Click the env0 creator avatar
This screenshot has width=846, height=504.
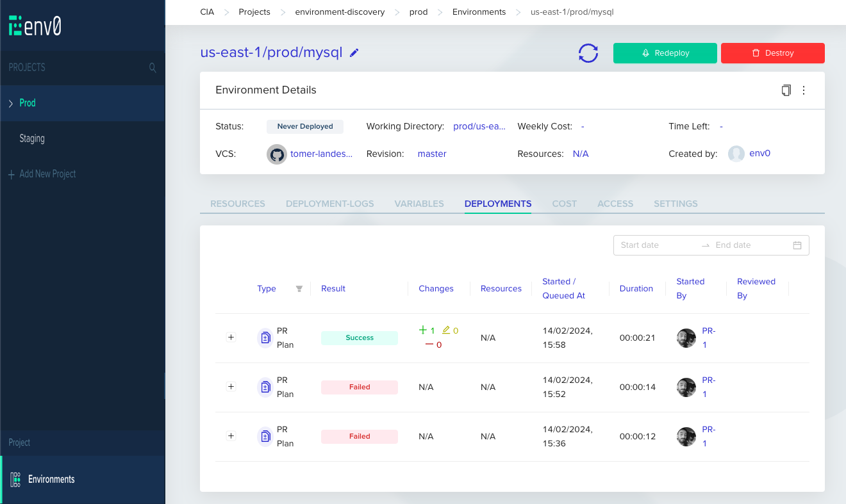736,154
